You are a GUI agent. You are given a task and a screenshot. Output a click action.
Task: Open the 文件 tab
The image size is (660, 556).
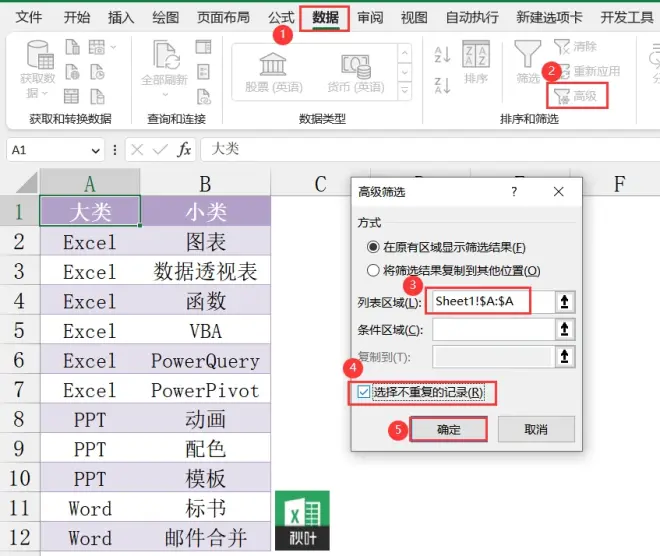29,17
